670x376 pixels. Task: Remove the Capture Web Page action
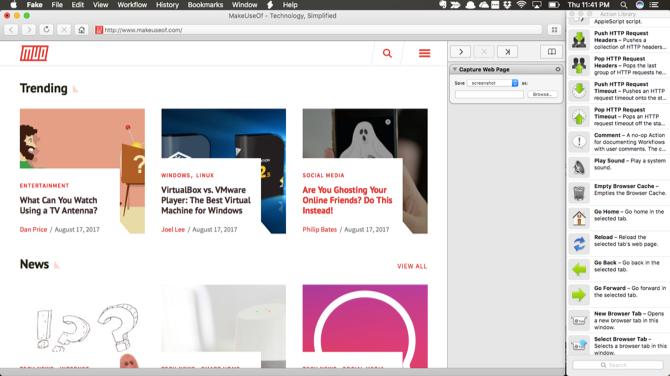(x=558, y=69)
